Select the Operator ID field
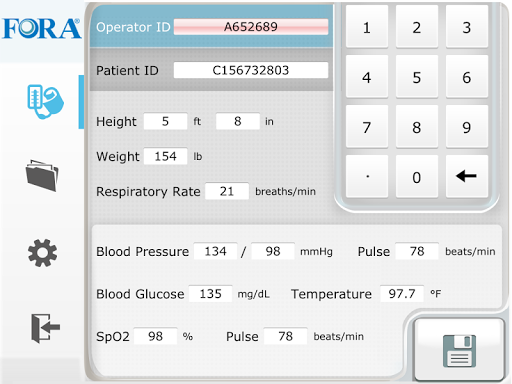Screen dimensions: 512x384 (251, 27)
